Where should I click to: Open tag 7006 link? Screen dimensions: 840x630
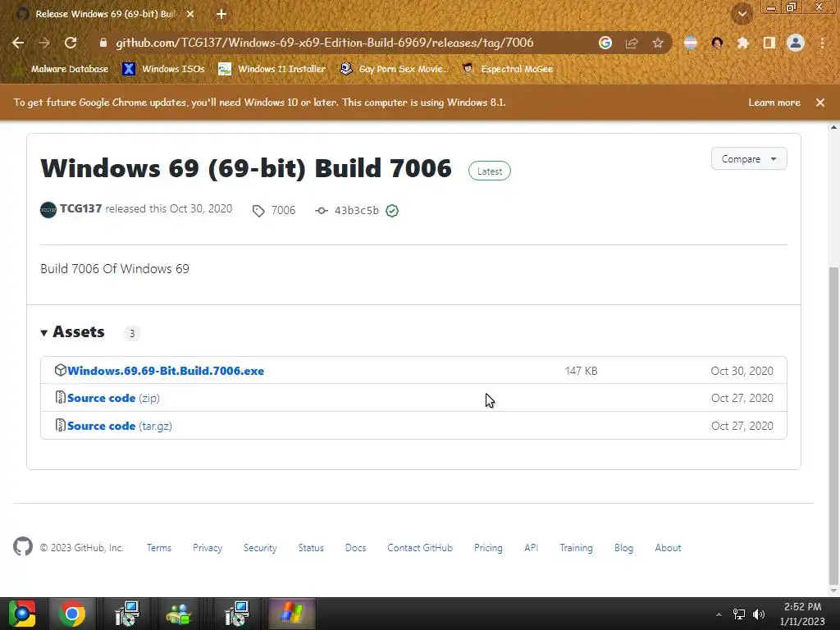[275, 211]
